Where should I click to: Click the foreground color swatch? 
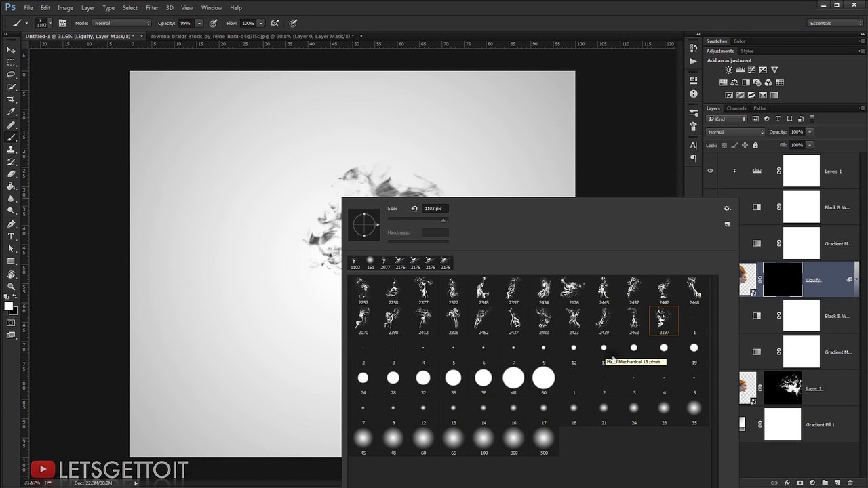click(x=9, y=306)
